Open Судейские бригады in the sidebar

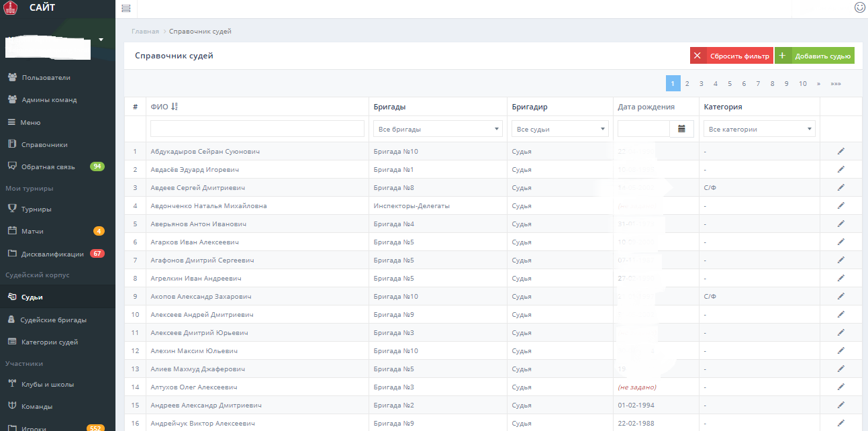point(58,320)
